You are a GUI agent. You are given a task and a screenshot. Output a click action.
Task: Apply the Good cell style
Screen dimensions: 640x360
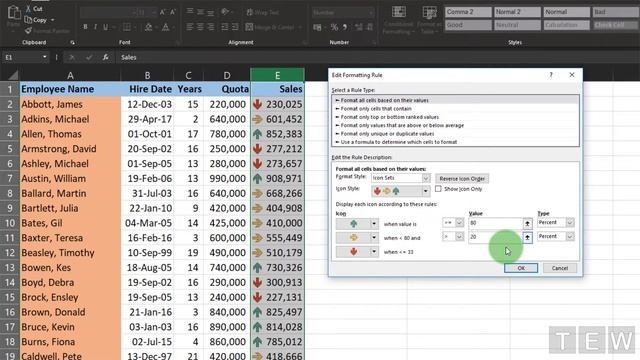pyautogui.click(x=468, y=25)
